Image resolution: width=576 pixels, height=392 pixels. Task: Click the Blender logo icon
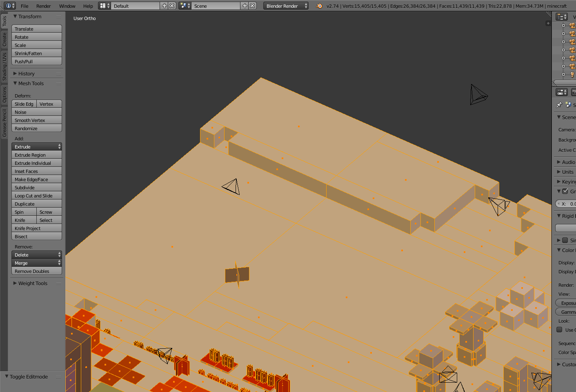(x=319, y=6)
